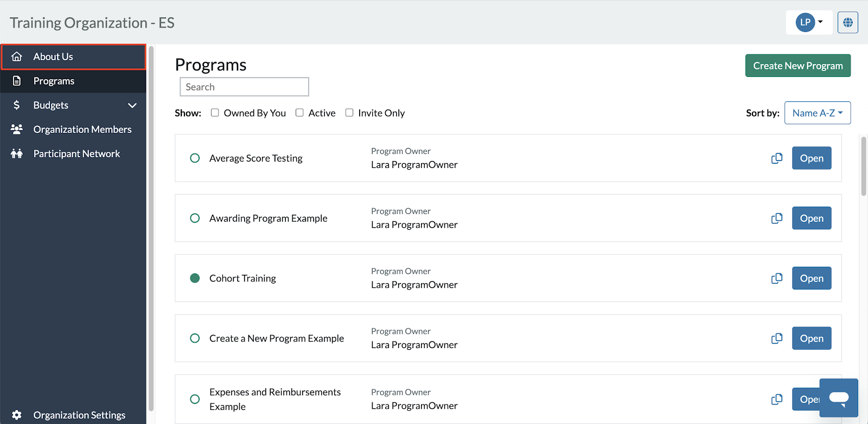Open the chat support widget

tap(839, 398)
